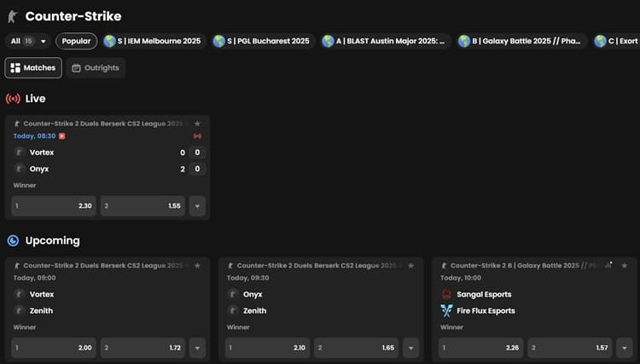Favorite the Sangal vs Fire Flux match
The width and height of the screenshot is (640, 364).
pos(625,265)
